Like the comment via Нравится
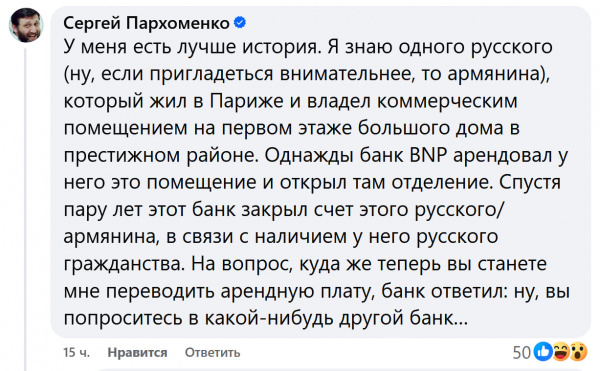The width and height of the screenshot is (600, 371). [137, 352]
